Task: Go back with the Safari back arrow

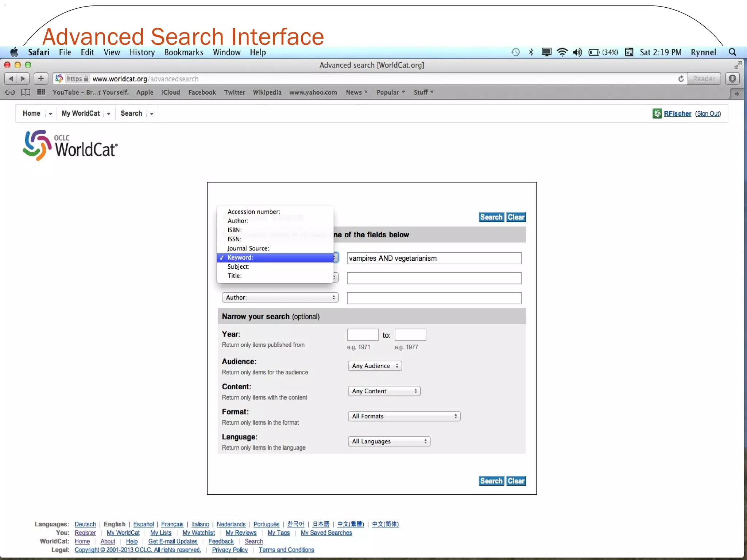Action: [11, 79]
